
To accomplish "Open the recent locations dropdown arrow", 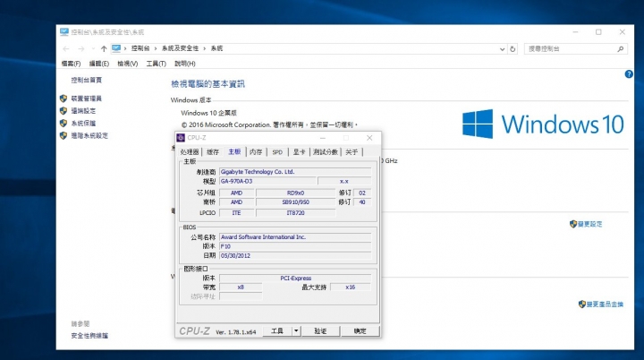I will tap(93, 48).
